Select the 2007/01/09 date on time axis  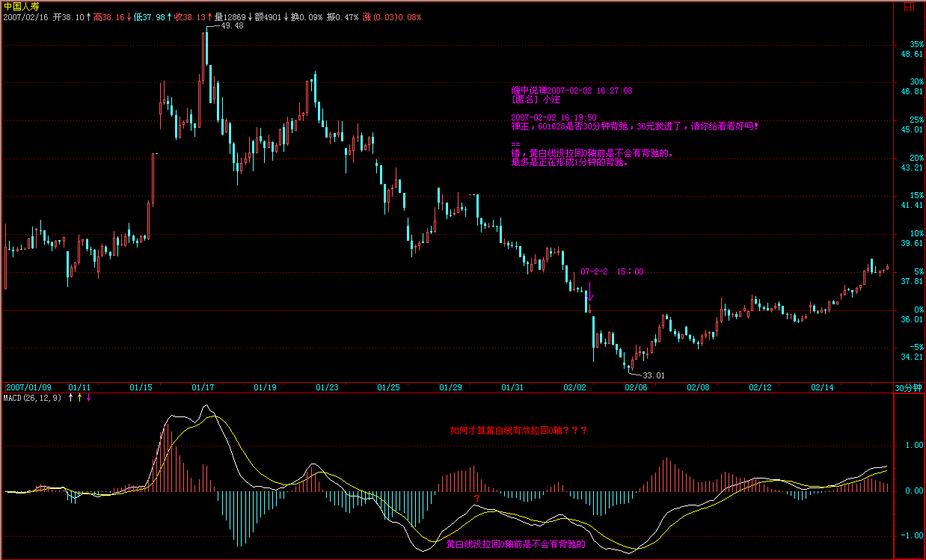(x=29, y=387)
